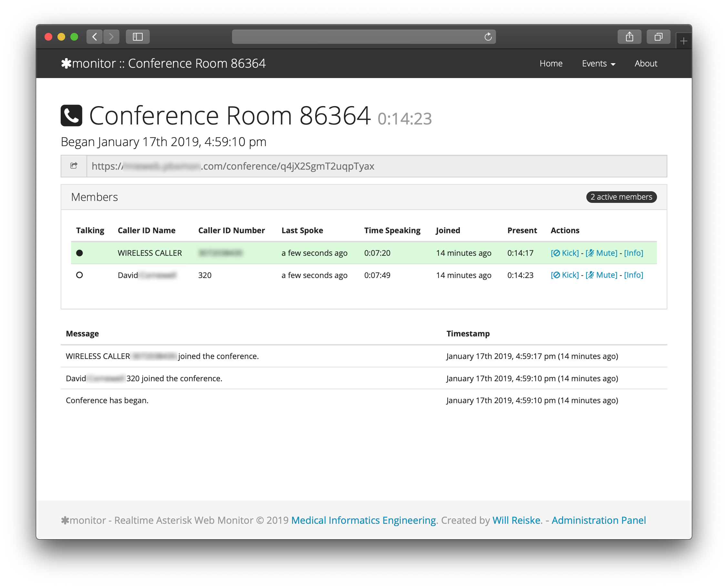728x587 pixels.
Task: Toggle talking status indicator for WIRELESS CALLER
Action: pos(80,252)
